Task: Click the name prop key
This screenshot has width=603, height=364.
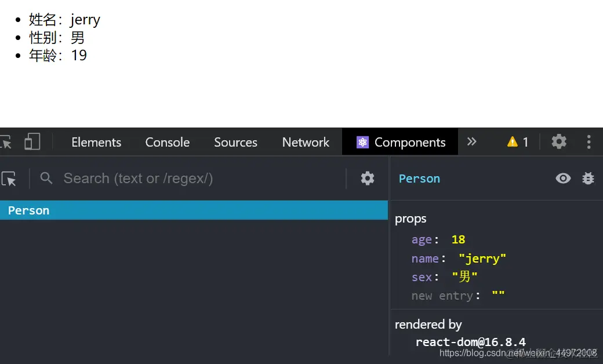Action: (x=425, y=259)
